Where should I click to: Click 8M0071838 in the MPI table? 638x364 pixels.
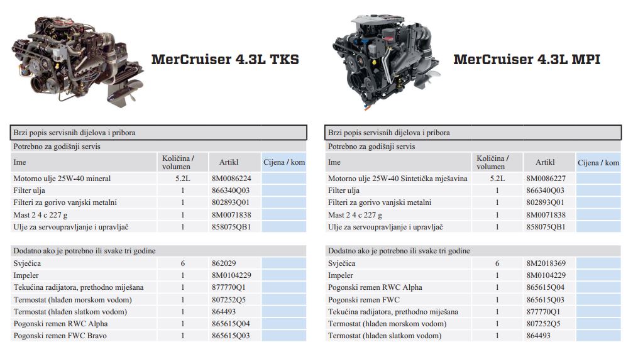[x=546, y=215]
